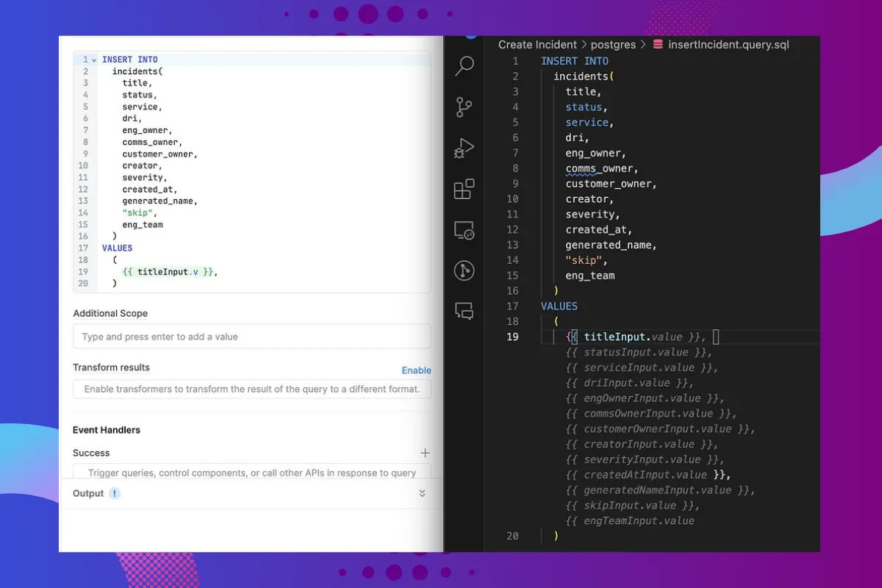Click incidents( on line 2 in VS Code
Screen dimensions: 882x588
coord(584,76)
